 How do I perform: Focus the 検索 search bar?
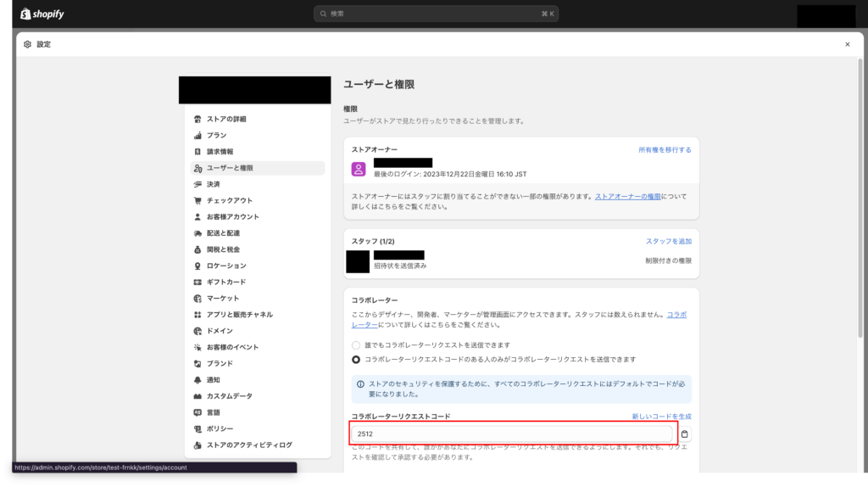(x=436, y=14)
